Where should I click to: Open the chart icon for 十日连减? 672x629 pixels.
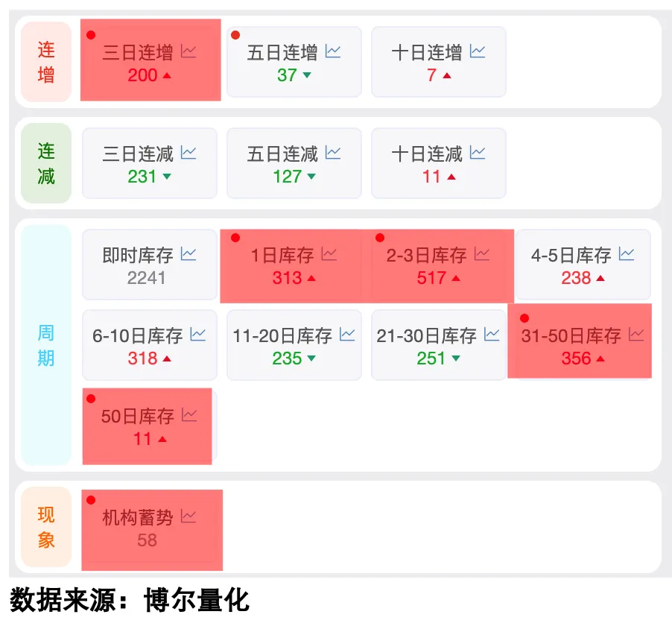point(478,153)
